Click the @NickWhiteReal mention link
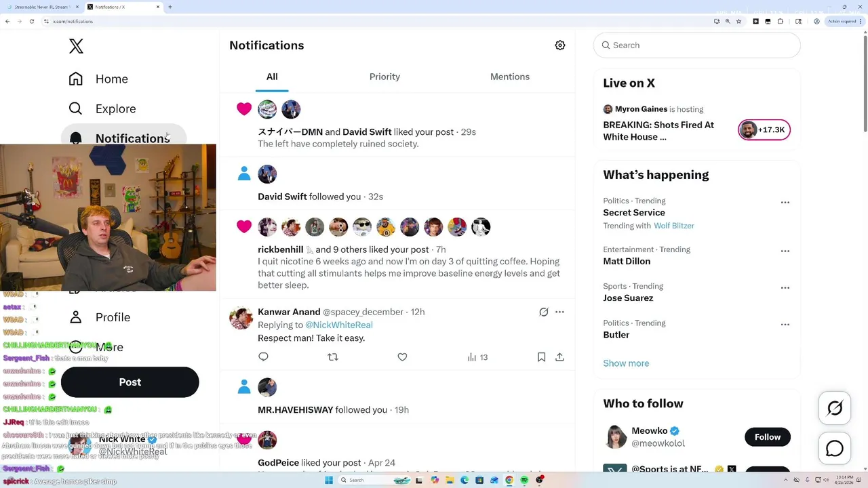This screenshot has height=488, width=868. (339, 325)
